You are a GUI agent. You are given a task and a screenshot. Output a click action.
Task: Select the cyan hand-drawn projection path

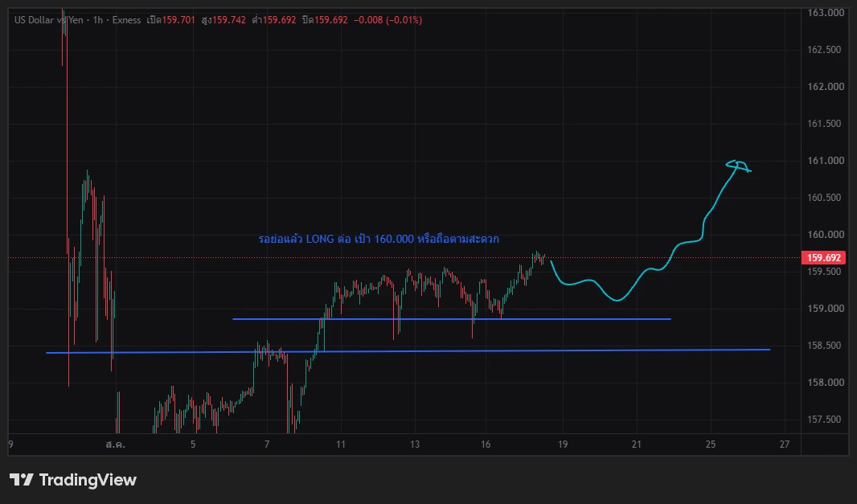coord(650,232)
